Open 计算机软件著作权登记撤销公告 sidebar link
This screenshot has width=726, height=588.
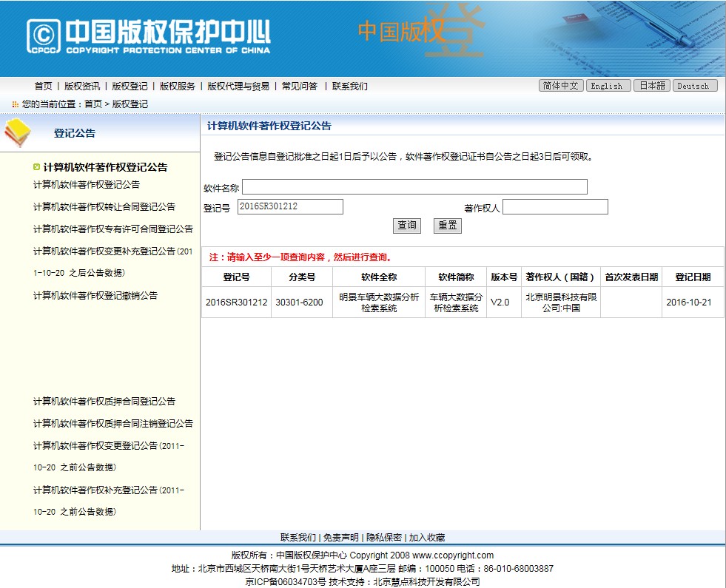pos(95,296)
